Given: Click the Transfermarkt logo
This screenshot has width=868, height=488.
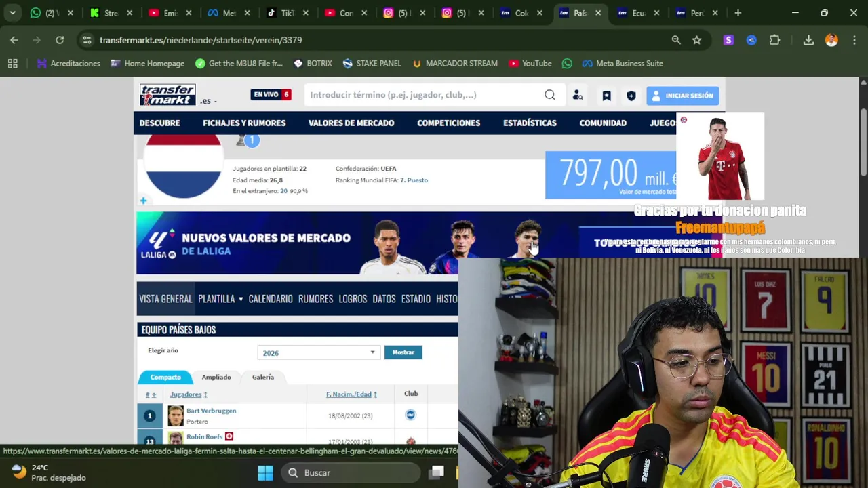Looking at the screenshot, I should (x=167, y=95).
